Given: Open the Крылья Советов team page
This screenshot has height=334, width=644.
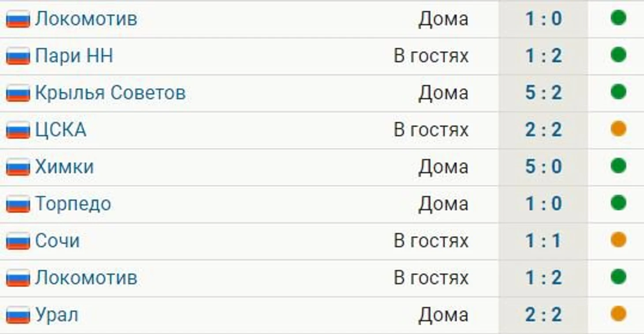Looking at the screenshot, I should [110, 93].
